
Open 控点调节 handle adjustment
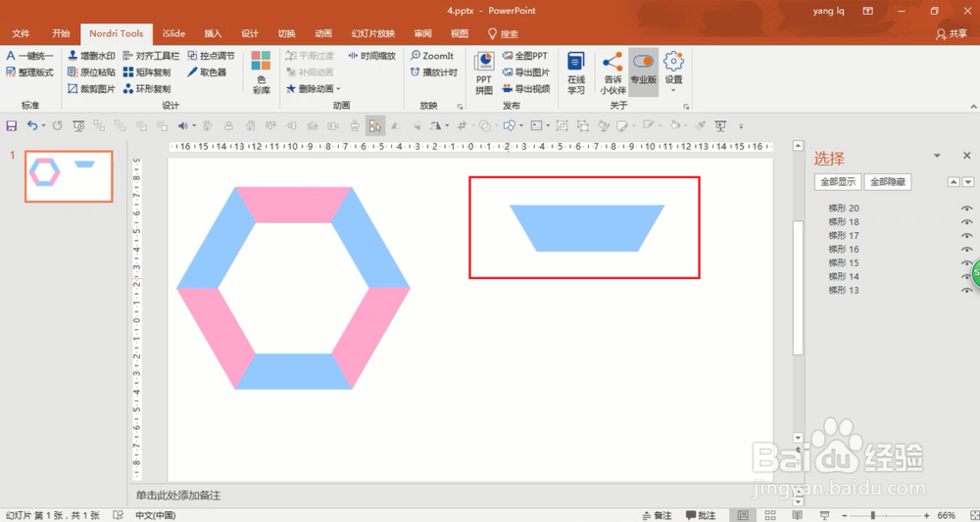click(x=212, y=56)
